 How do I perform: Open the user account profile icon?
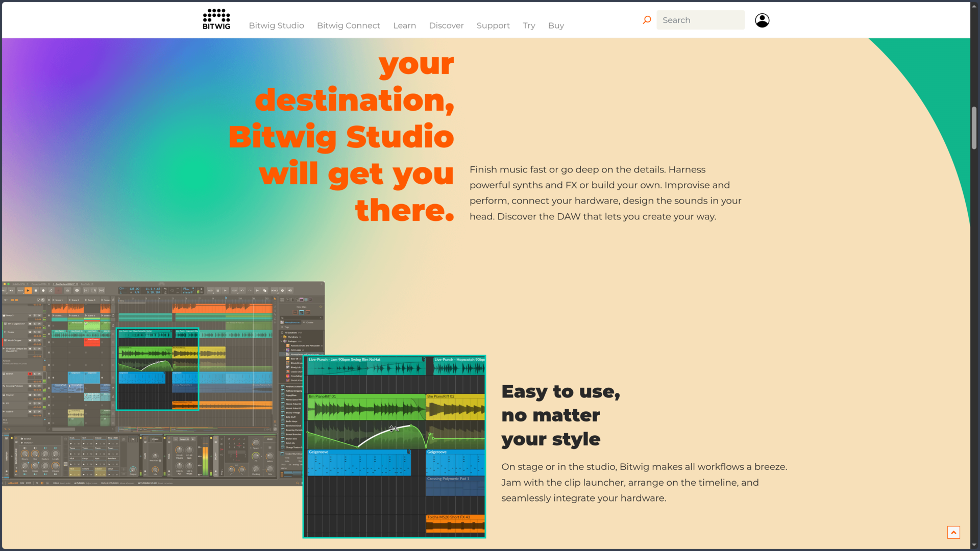click(x=762, y=20)
